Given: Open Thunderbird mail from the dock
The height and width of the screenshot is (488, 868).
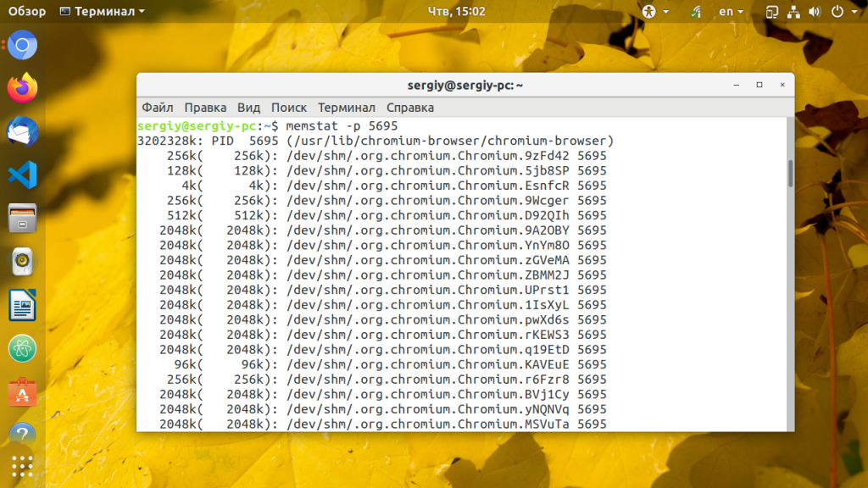Looking at the screenshot, I should click(x=22, y=131).
